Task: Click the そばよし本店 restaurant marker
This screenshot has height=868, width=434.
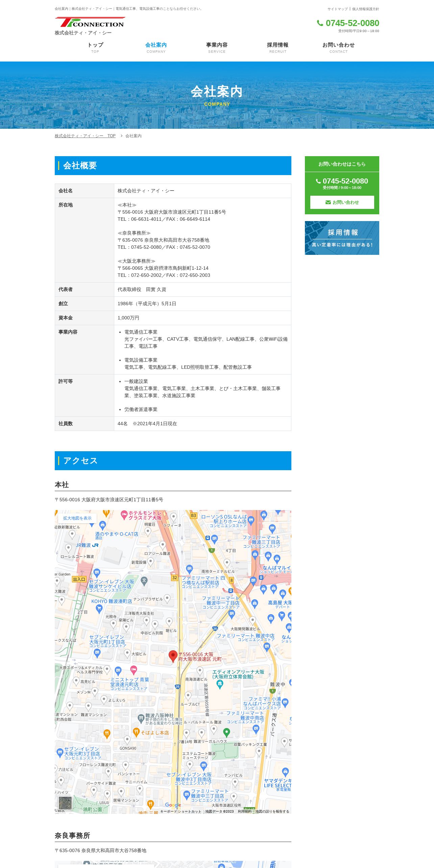Action: (x=136, y=732)
